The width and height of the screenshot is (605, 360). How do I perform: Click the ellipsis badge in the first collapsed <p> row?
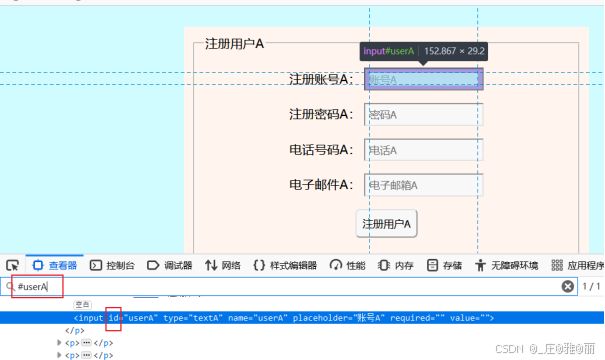pos(86,343)
